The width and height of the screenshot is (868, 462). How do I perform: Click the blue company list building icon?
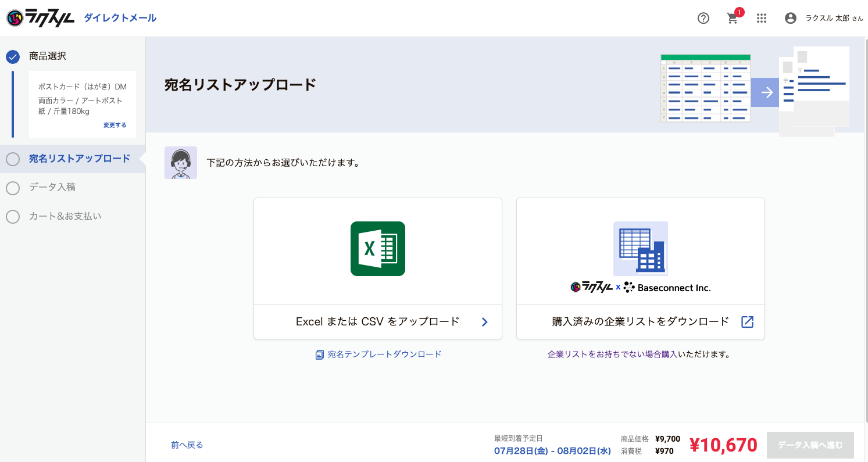[641, 249]
